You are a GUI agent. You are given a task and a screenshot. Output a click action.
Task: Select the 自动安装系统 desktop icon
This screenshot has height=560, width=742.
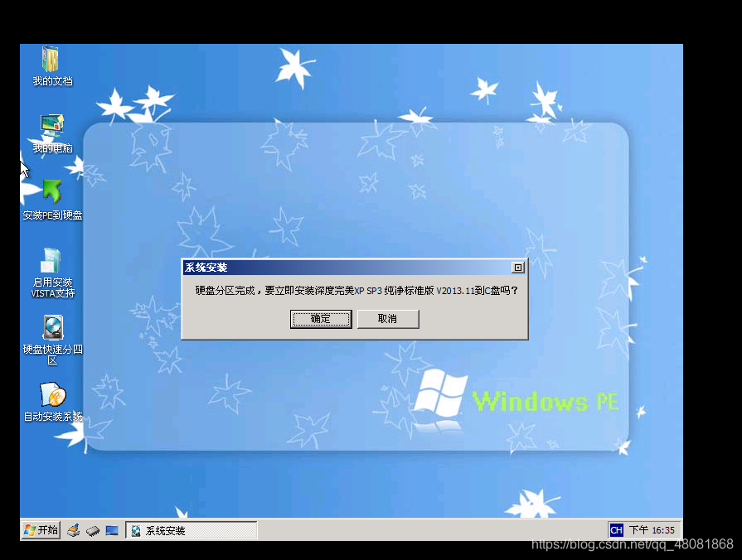[x=52, y=402]
